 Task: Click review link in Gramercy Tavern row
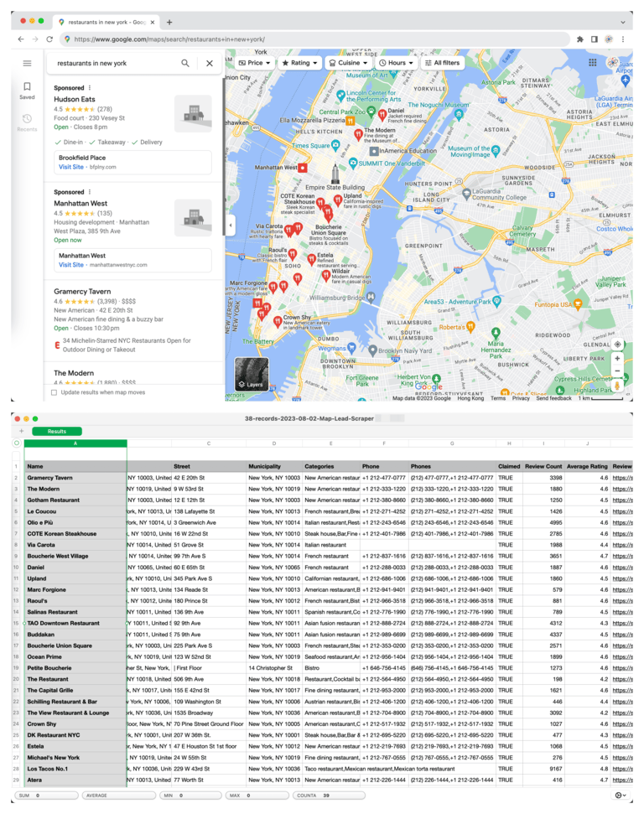(622, 478)
